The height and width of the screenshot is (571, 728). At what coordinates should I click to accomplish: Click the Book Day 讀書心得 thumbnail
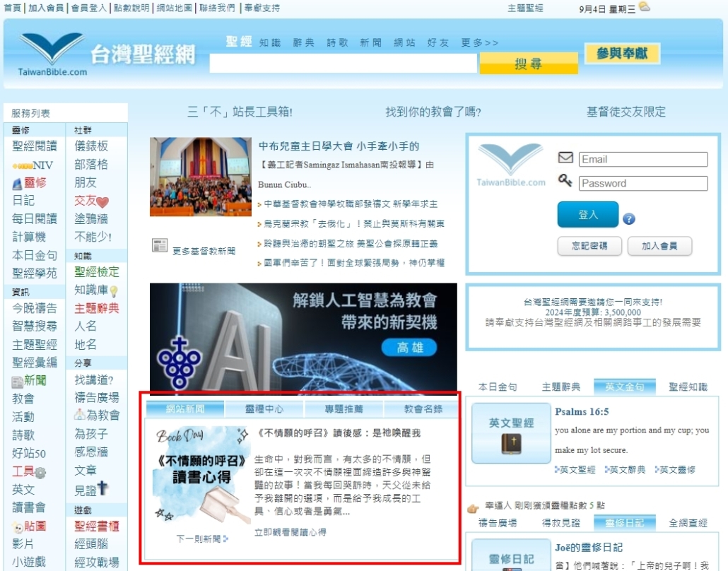[201, 476]
